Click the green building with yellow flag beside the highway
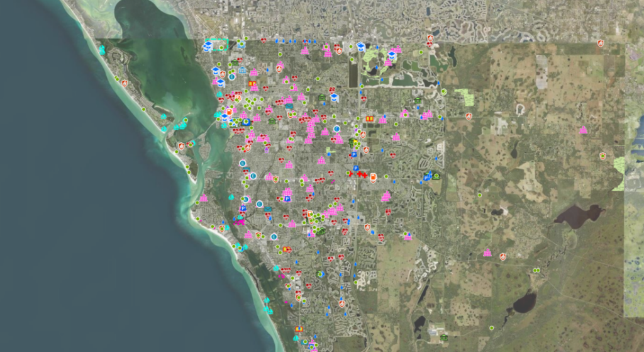644x352 pixels. (352, 143)
